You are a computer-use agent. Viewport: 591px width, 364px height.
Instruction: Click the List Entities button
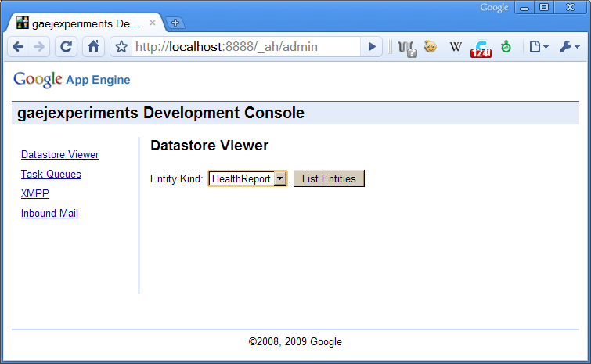(x=329, y=178)
